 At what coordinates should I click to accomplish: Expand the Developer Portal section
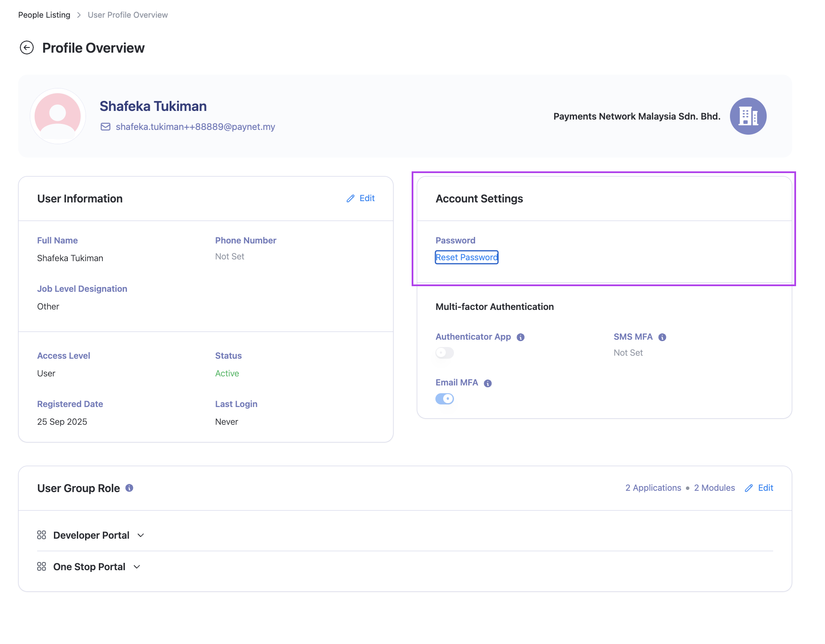point(140,535)
